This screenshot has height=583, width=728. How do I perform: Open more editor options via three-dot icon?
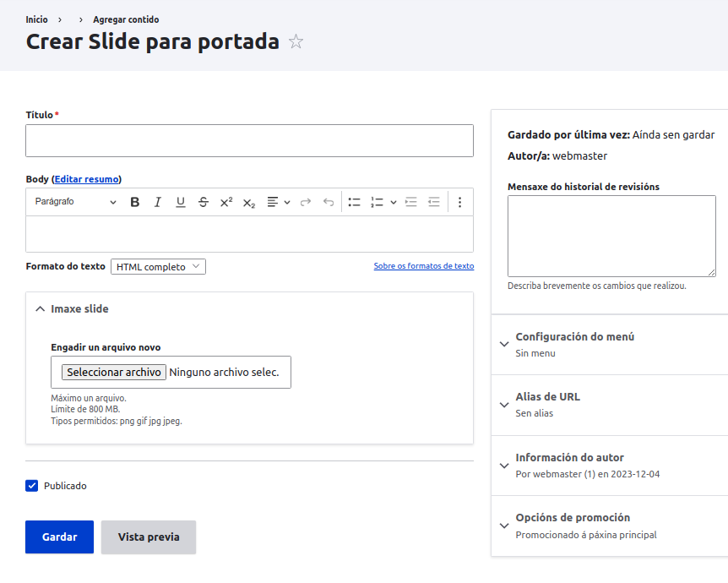coord(459,202)
